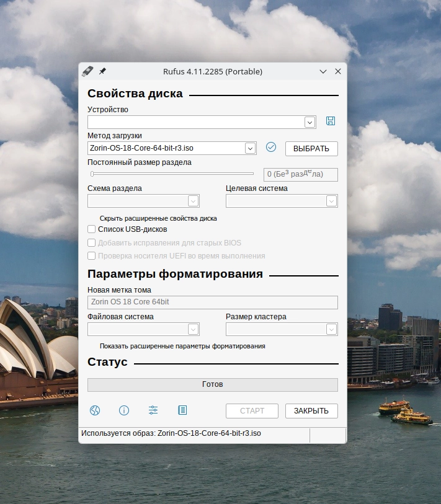This screenshot has width=441, height=504.
Task: Open the Метод загрузки dropdown
Action: coord(172,148)
